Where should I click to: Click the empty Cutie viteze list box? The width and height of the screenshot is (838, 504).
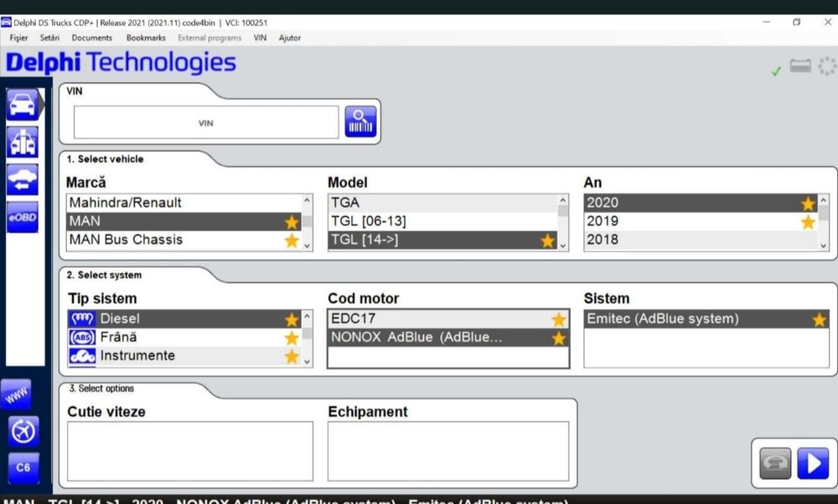pyautogui.click(x=190, y=451)
